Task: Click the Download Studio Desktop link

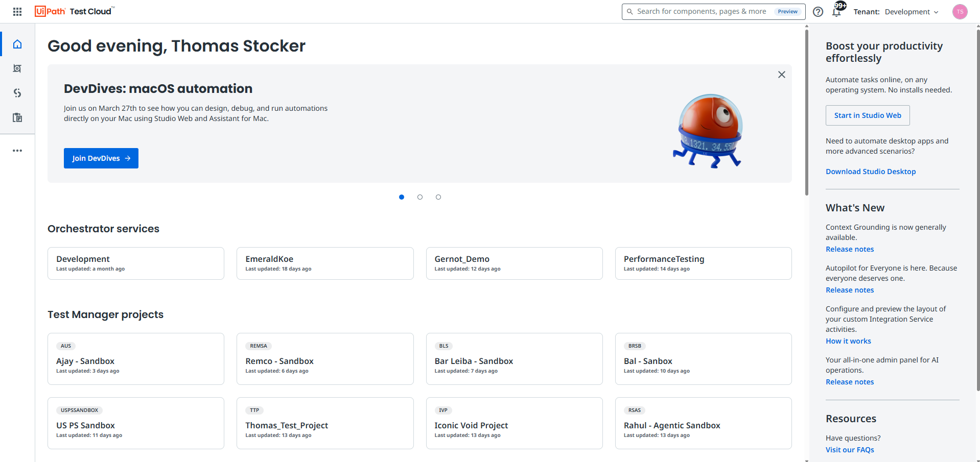Action: (871, 172)
